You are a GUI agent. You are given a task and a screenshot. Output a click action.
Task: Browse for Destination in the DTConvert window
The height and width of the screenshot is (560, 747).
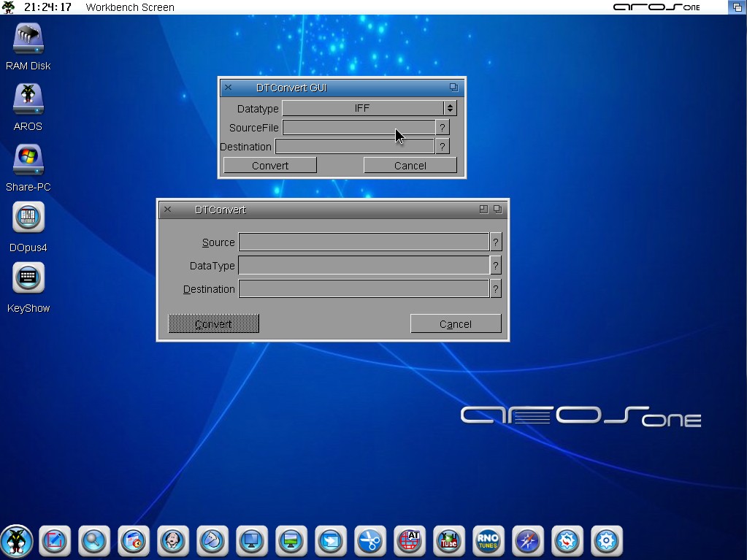point(496,289)
